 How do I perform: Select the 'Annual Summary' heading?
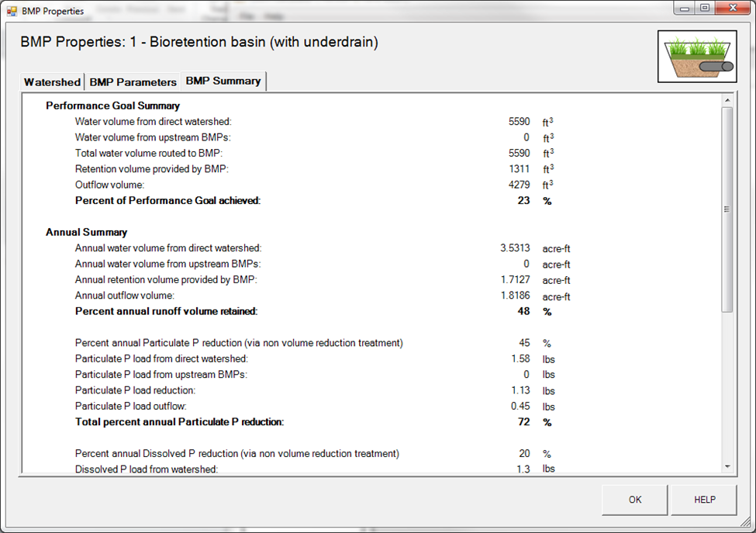pos(86,232)
